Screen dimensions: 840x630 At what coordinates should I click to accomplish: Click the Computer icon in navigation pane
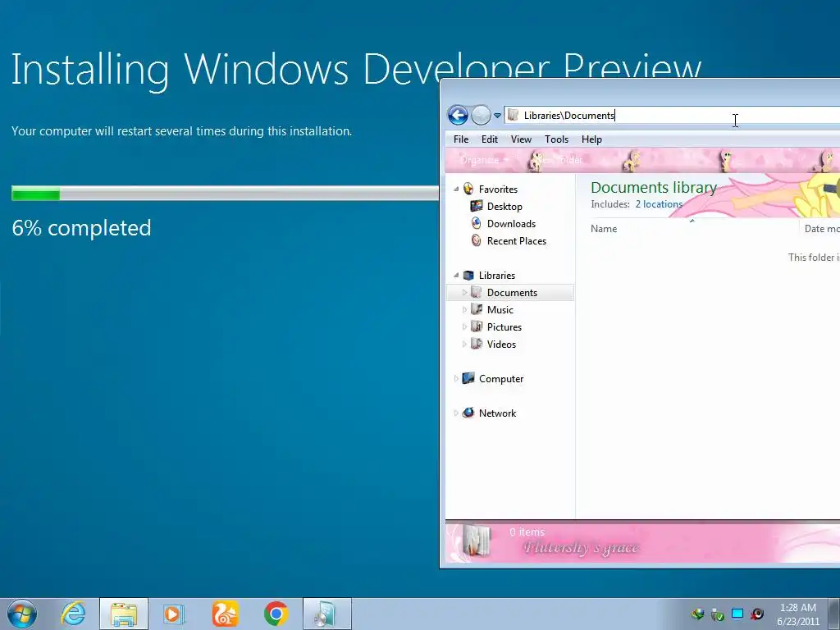point(468,377)
